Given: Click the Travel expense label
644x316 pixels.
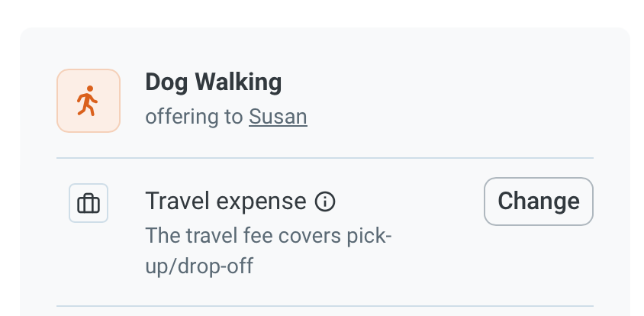Looking at the screenshot, I should 226,202.
